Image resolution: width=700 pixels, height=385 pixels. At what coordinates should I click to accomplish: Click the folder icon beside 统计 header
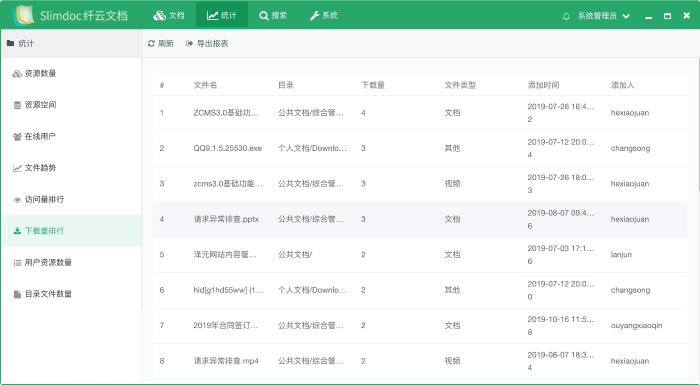[x=10, y=43]
